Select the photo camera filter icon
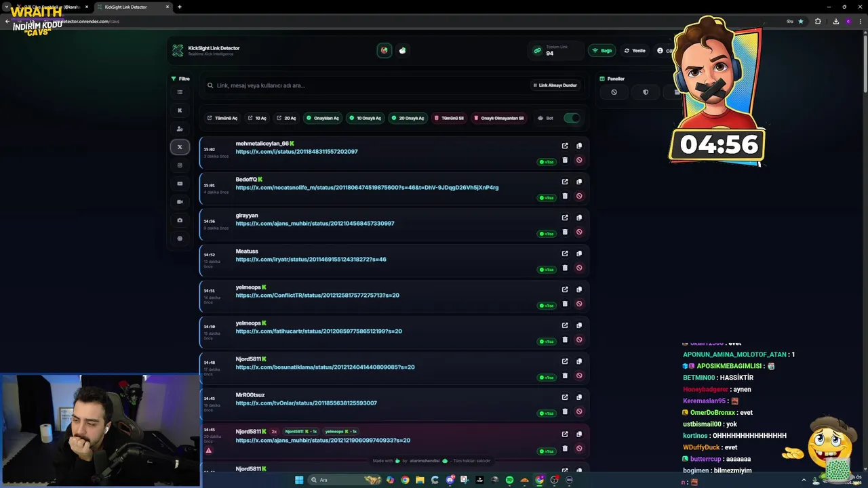The image size is (868, 488). pos(180,220)
